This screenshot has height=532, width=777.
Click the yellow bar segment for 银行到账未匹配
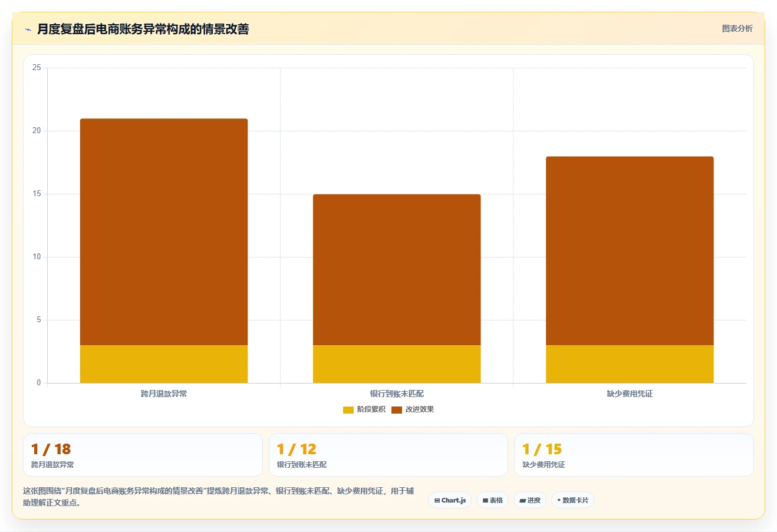coord(397,364)
